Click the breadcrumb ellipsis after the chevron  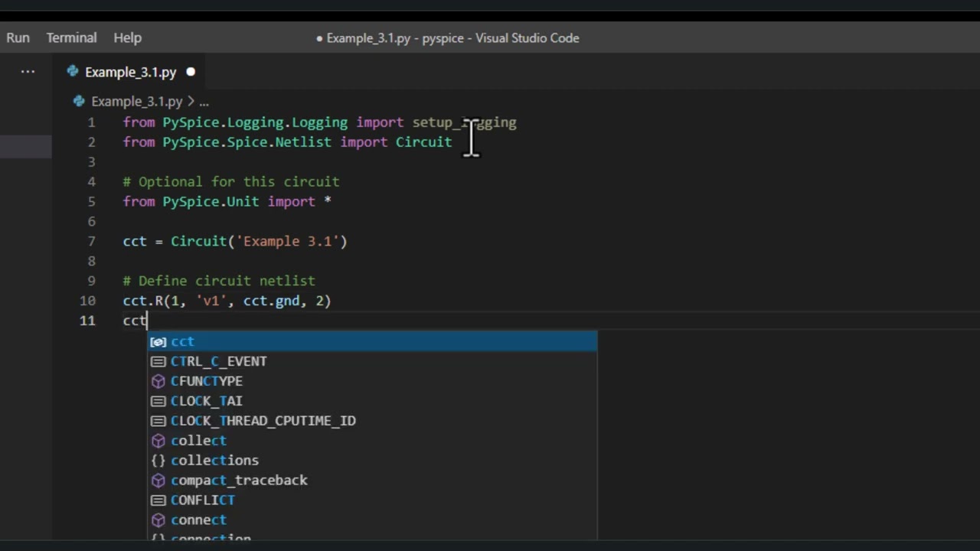point(204,101)
